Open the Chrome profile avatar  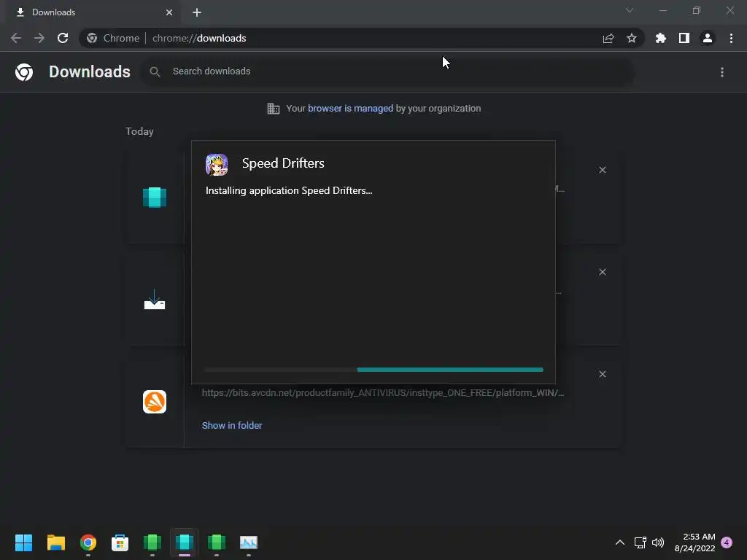[708, 38]
